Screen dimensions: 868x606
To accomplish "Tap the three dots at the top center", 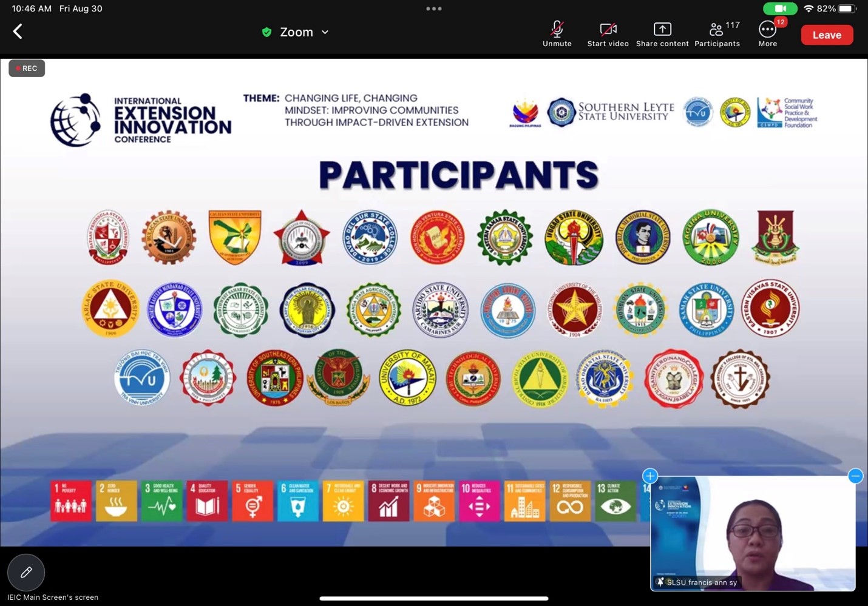I will [x=434, y=8].
